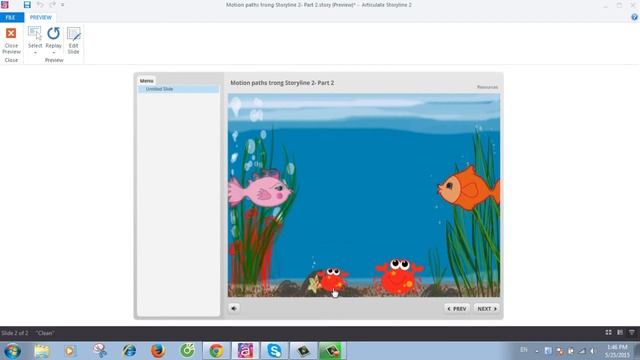
Task: Advance with the NEXT button
Action: click(487, 309)
